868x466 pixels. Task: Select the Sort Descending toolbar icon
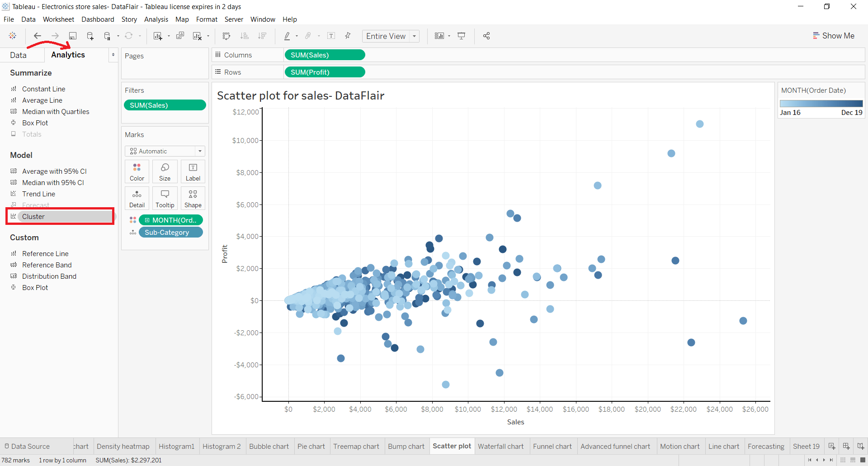[x=262, y=36]
